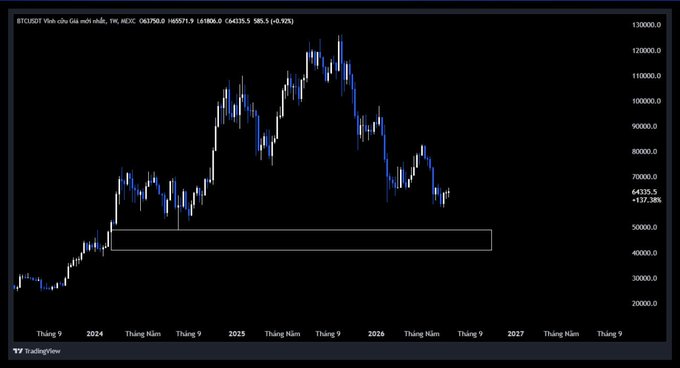
Task: Click the open value O63750.0
Action: pyautogui.click(x=152, y=21)
